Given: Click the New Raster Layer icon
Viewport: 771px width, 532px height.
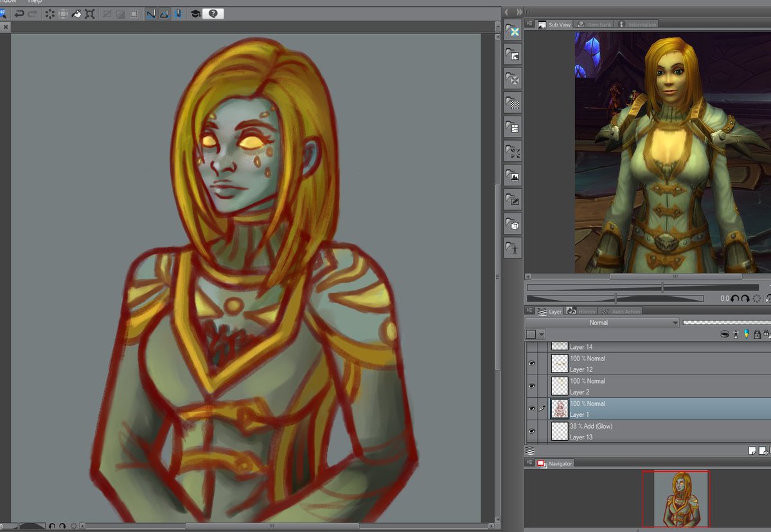Looking at the screenshot, I should pos(752,451).
